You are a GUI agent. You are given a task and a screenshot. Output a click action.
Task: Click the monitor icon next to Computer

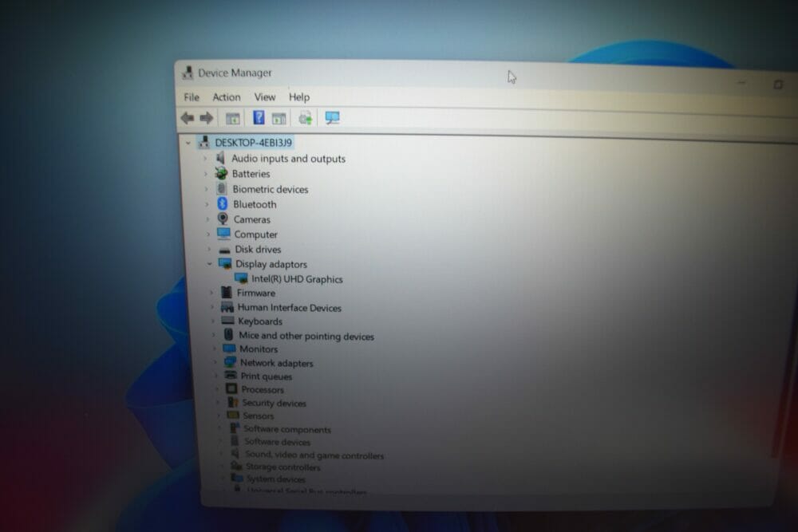coord(223,234)
